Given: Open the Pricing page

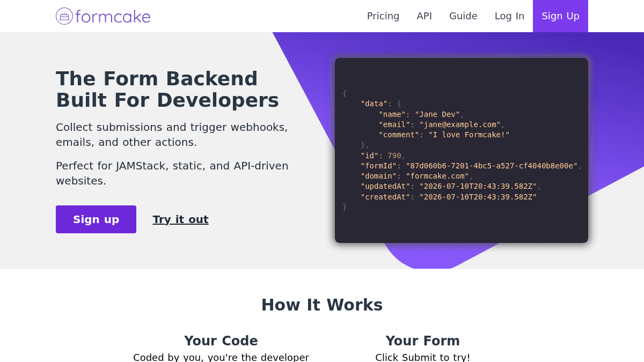Looking at the screenshot, I should [x=383, y=16].
